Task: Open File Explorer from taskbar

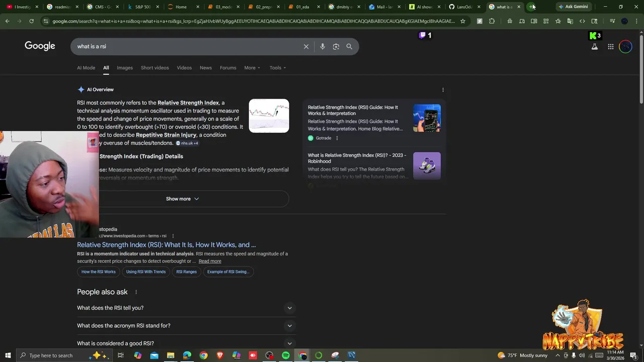Action: [171, 355]
